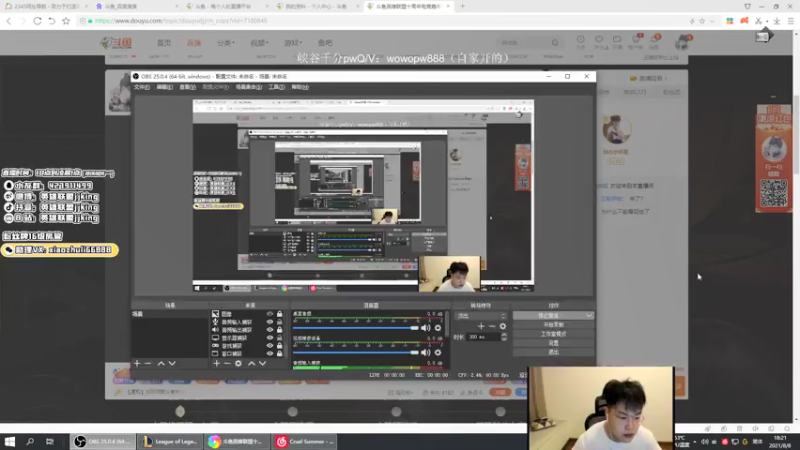Screen dimensions: 800x450
Task: Open the browser hamburger menu icon
Action: click(x=791, y=21)
